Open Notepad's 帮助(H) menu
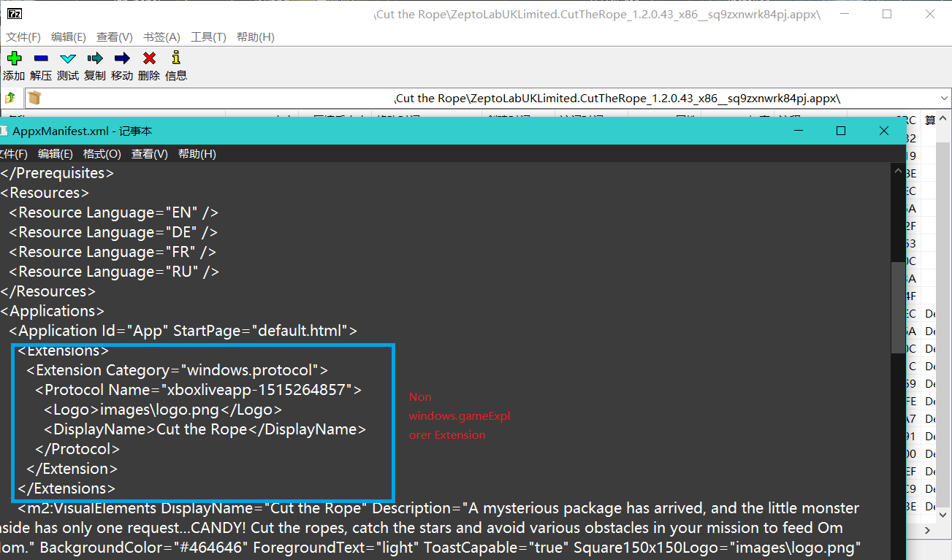The image size is (952, 560). click(x=197, y=154)
